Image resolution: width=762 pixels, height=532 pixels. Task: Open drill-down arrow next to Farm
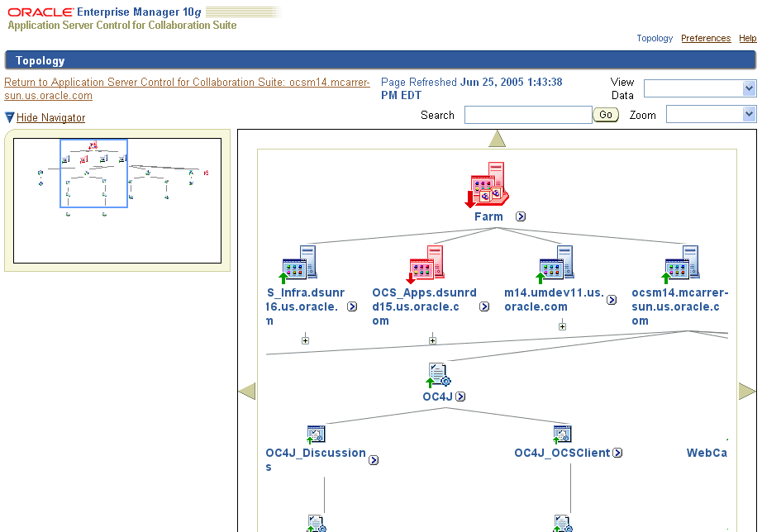(519, 216)
